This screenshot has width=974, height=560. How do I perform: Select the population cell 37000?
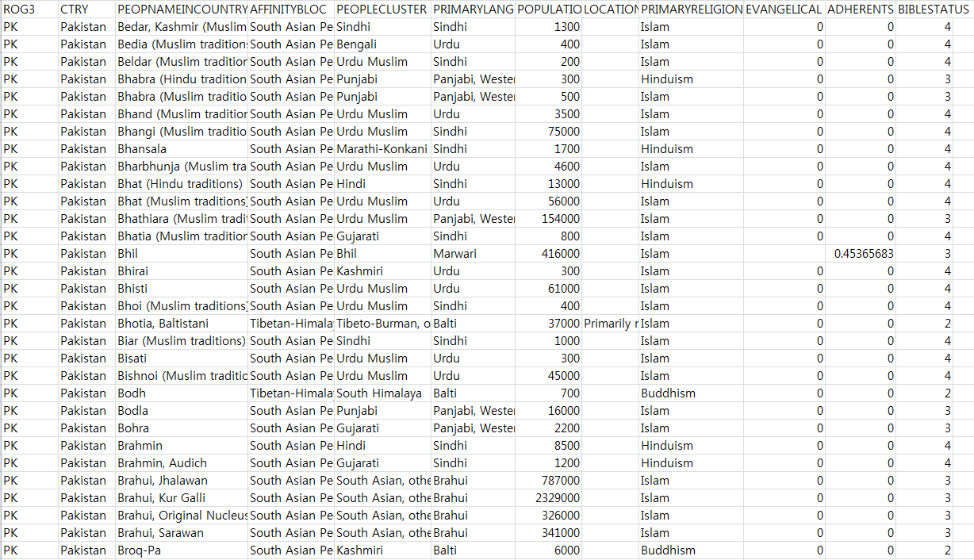549,324
